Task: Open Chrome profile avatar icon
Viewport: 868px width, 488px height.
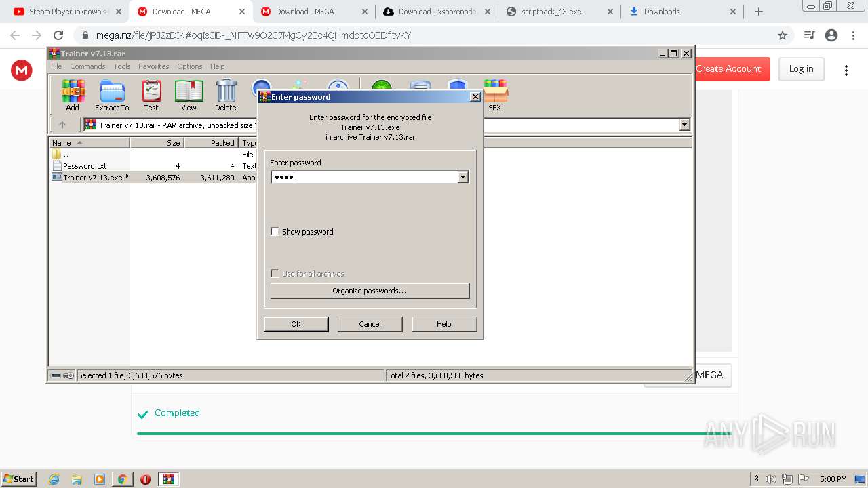Action: [831, 35]
